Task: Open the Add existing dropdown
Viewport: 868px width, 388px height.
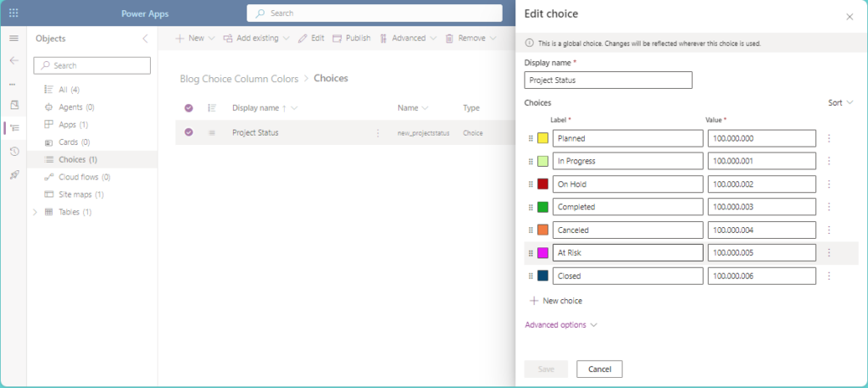Action: tap(257, 38)
